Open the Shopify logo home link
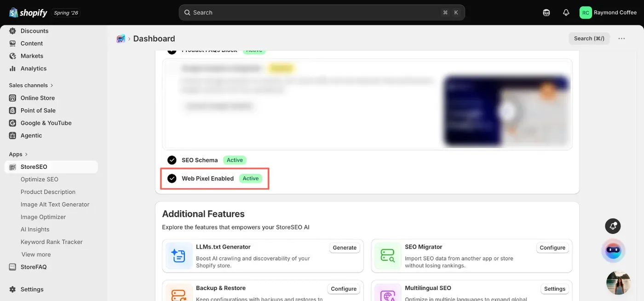Image resolution: width=644 pixels, height=301 pixels. click(x=28, y=12)
